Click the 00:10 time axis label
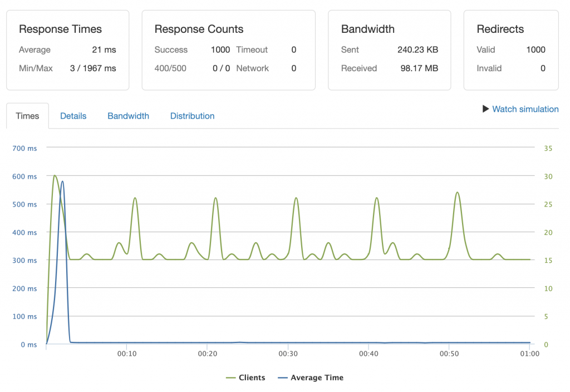The height and width of the screenshot is (392, 570). point(127,354)
